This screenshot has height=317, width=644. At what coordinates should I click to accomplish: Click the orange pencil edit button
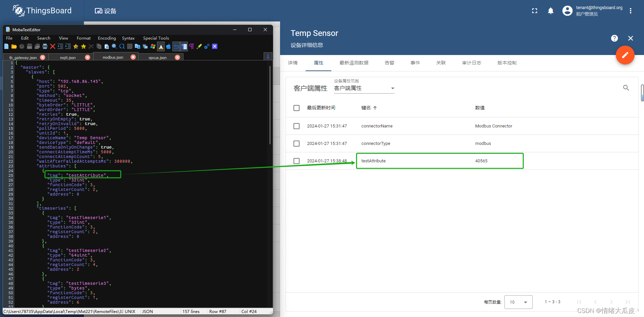pos(625,55)
